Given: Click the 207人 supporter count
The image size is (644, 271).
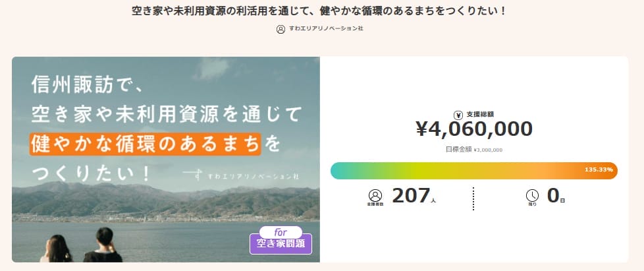Looking at the screenshot, I should pyautogui.click(x=412, y=196).
